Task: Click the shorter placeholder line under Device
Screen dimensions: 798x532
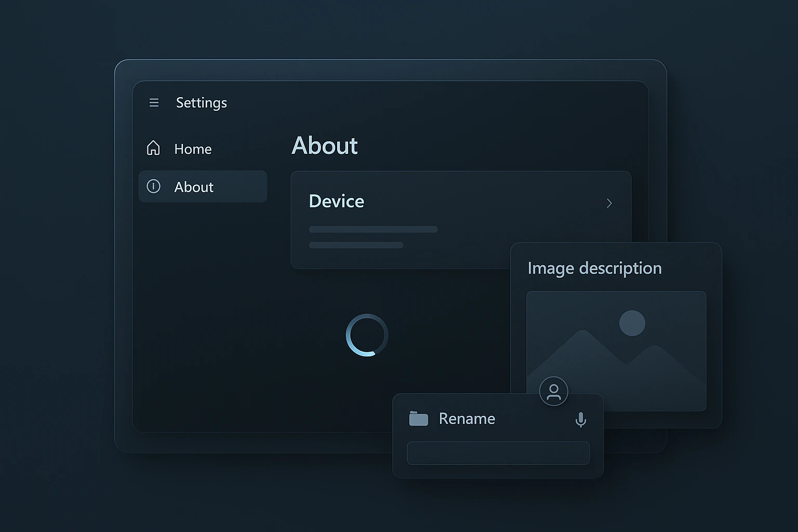Action: (x=356, y=245)
